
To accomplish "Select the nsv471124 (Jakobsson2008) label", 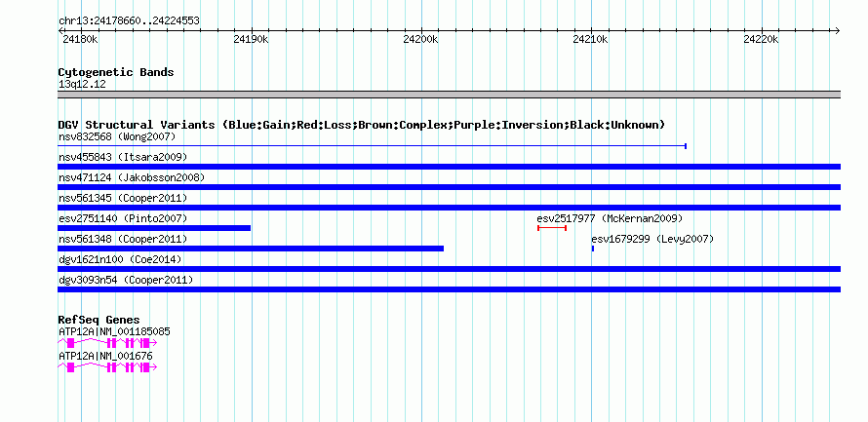I will click(x=132, y=177).
